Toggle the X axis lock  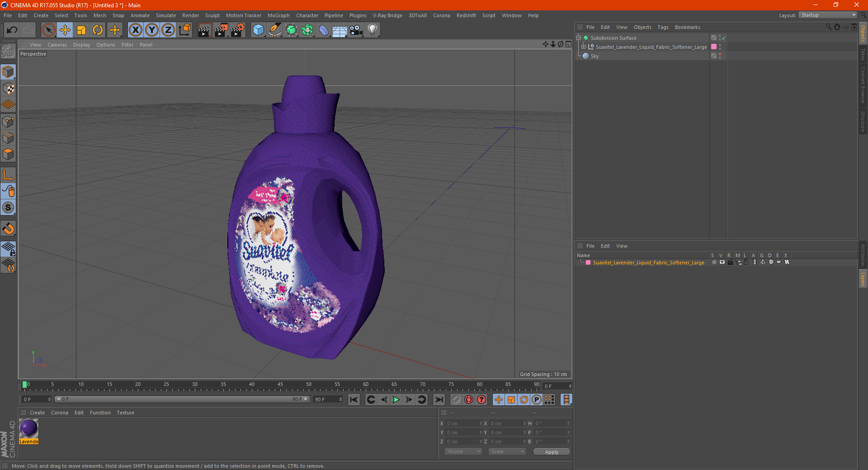pos(135,30)
